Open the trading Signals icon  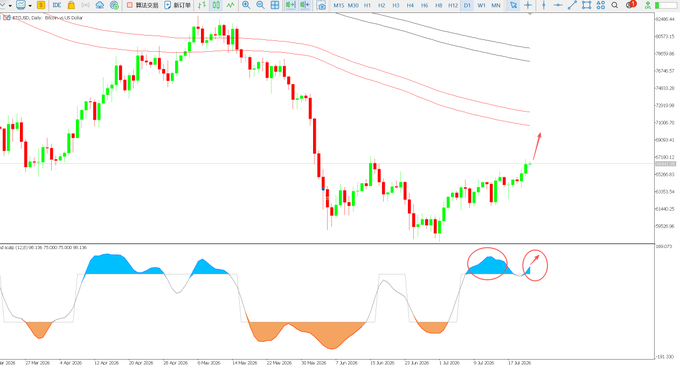tap(85, 5)
